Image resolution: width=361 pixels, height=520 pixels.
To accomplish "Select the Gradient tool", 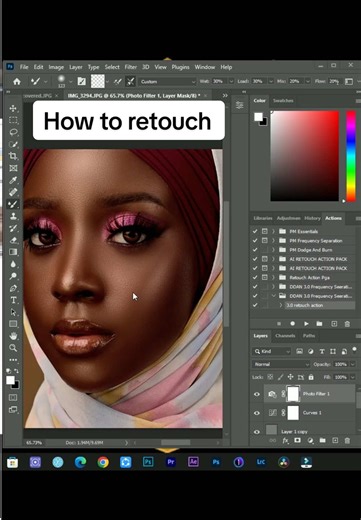I will [13, 252].
